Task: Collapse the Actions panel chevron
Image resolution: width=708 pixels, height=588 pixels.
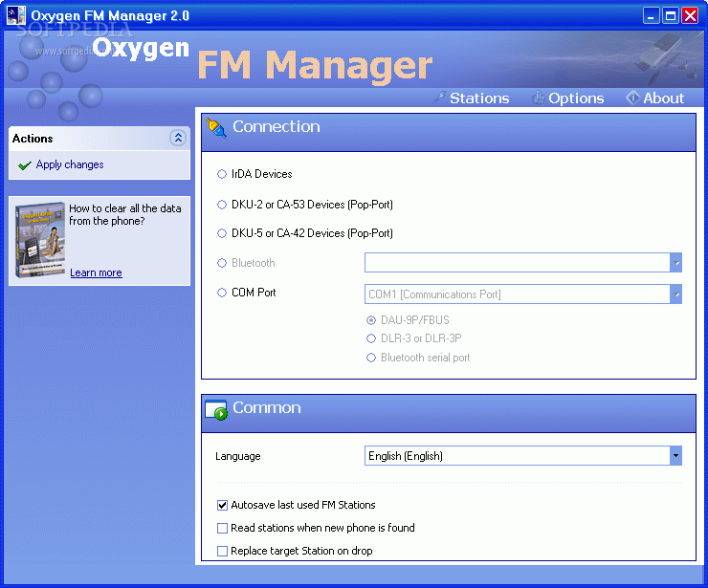Action: click(178, 138)
